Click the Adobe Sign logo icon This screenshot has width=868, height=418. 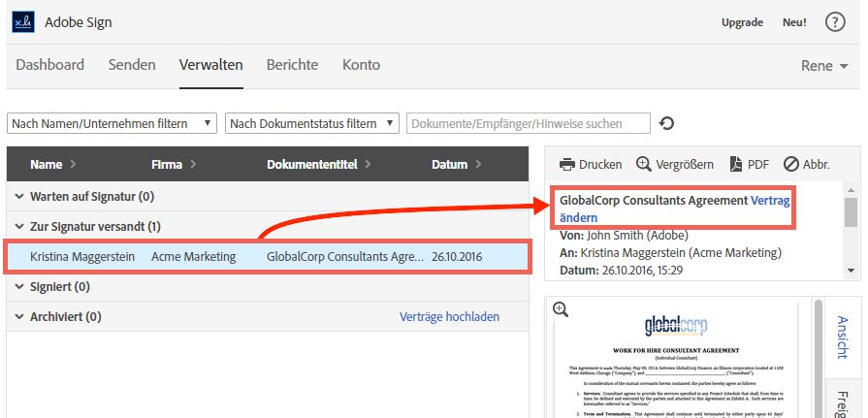23,22
